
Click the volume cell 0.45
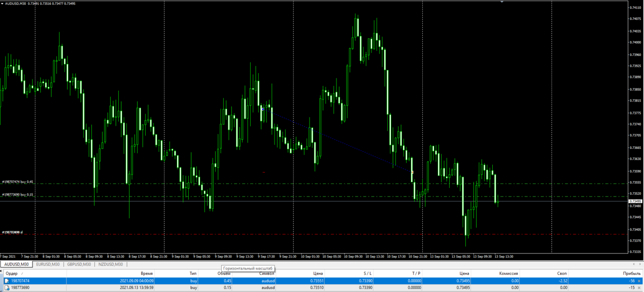click(227, 281)
